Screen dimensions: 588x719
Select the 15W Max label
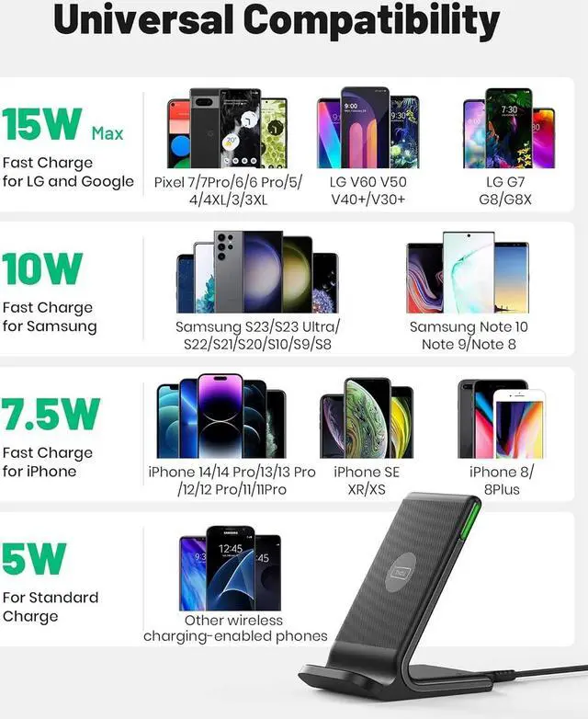click(62, 124)
